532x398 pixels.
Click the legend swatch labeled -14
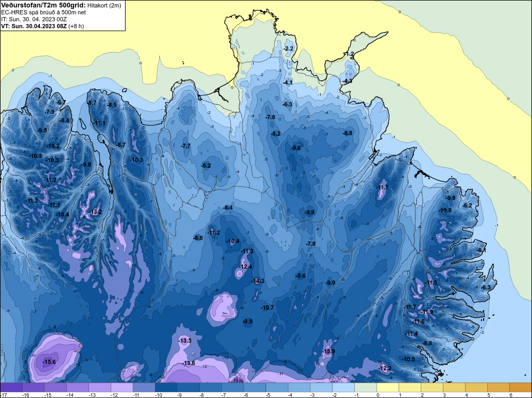point(77,387)
